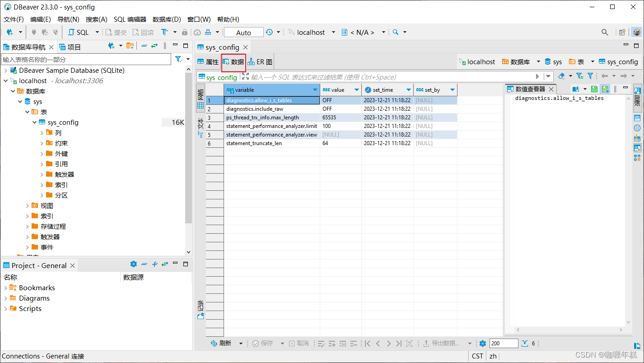Open content viewer book icon in value viewer
644x363 pixels.
click(575, 89)
